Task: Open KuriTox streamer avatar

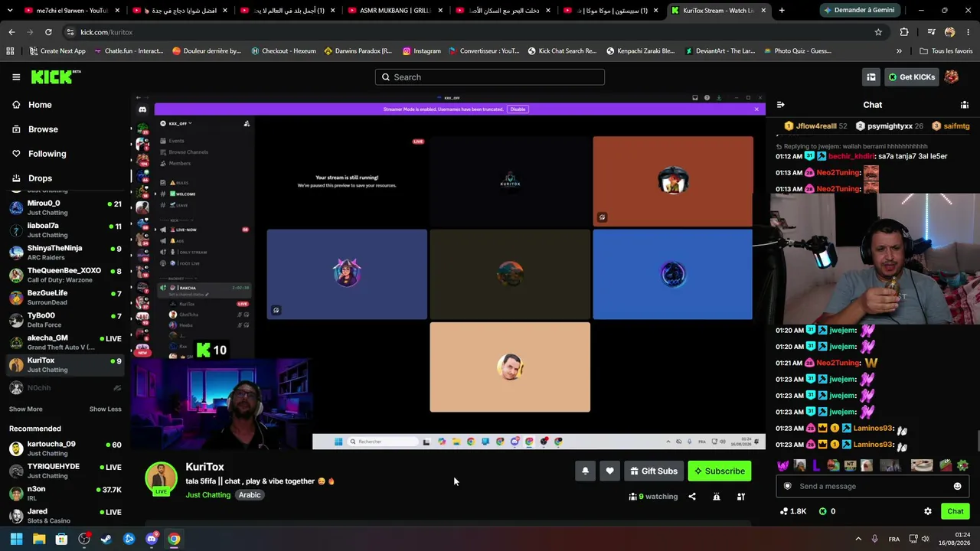Action: [161, 478]
